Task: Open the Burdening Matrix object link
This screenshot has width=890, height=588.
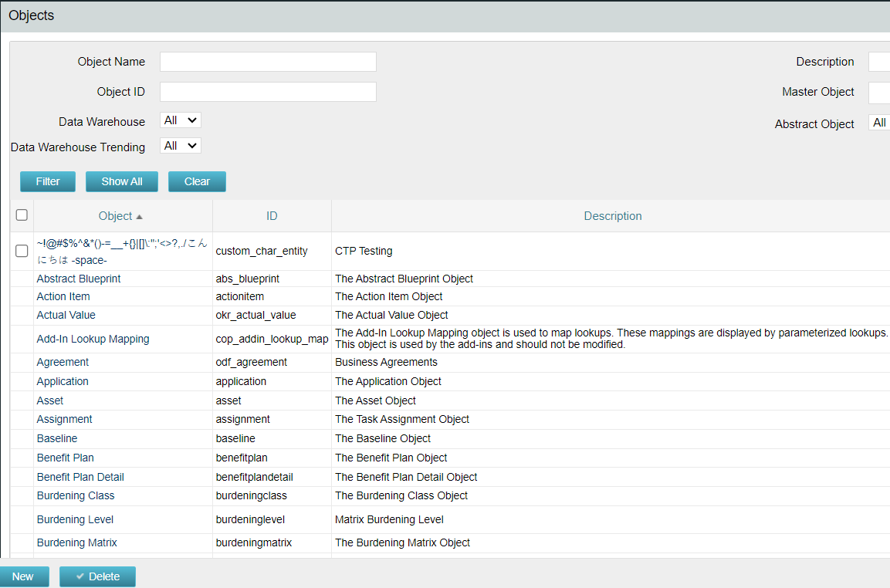Action: click(77, 542)
